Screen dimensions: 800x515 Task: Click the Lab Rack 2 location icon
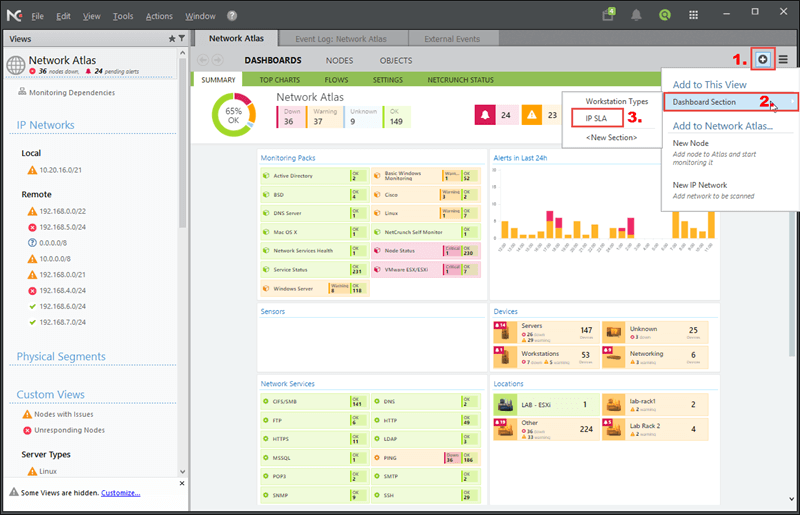pyautogui.click(x=613, y=429)
